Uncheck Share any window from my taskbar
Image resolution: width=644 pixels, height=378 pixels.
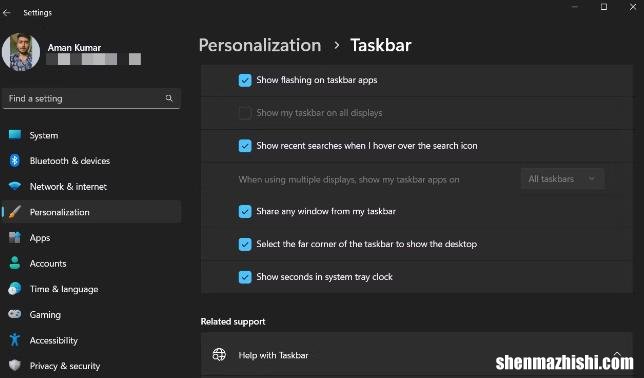point(245,212)
